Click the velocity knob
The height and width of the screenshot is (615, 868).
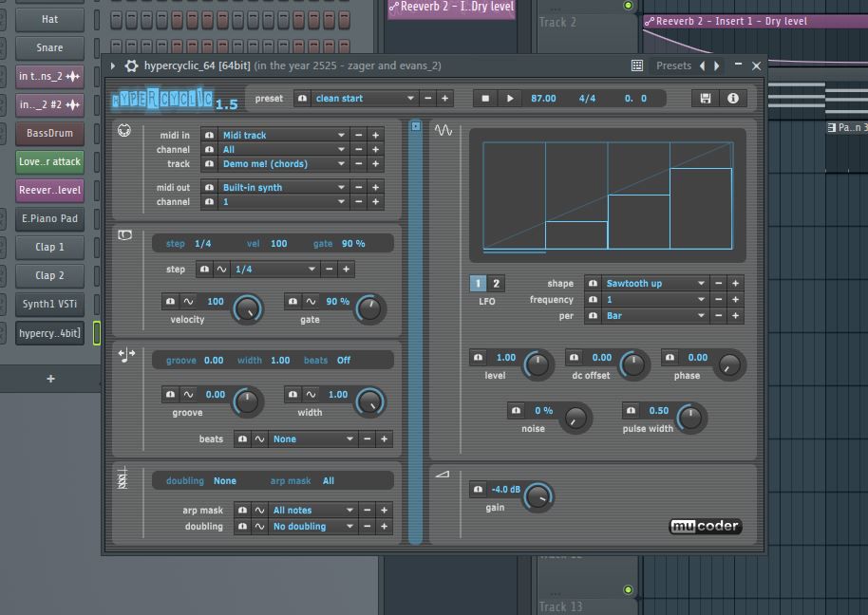pyautogui.click(x=248, y=309)
